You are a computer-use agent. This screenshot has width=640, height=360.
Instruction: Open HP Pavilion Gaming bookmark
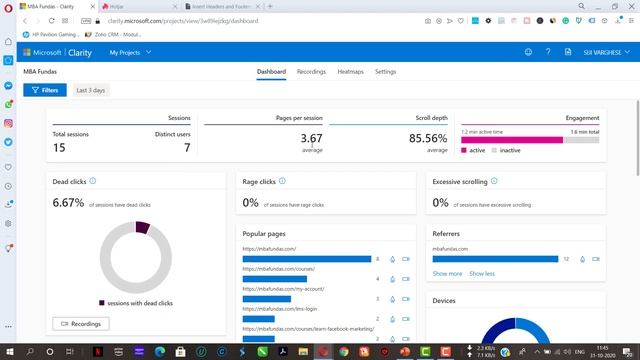point(51,35)
